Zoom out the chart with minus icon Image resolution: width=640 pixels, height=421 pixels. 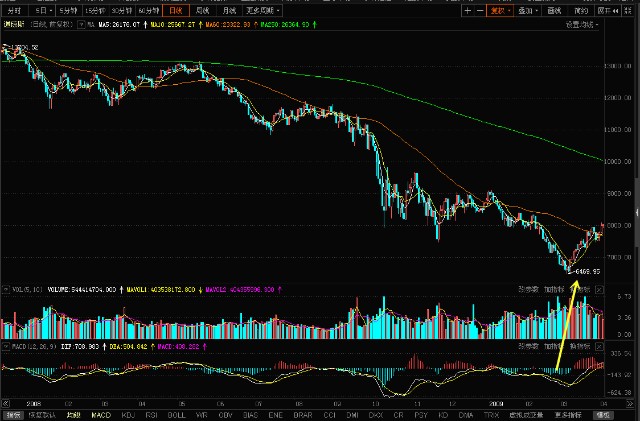(x=480, y=11)
